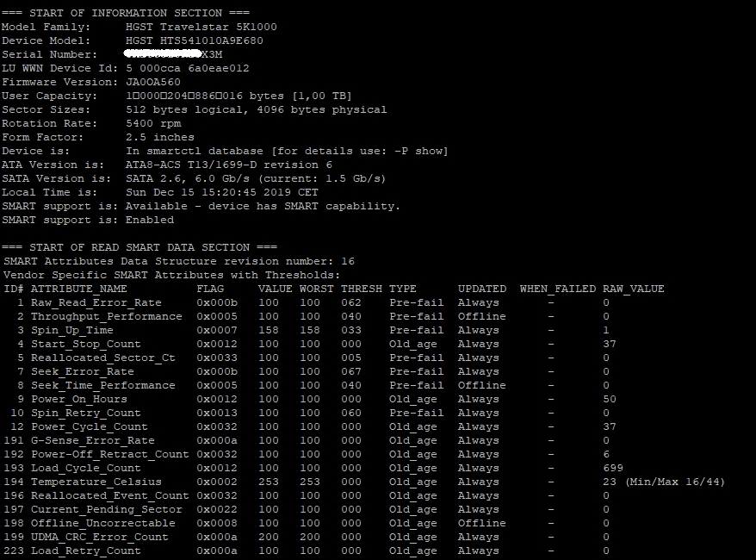The image size is (756, 560).
Task: Click the FLAG column header
Action: coord(210,289)
